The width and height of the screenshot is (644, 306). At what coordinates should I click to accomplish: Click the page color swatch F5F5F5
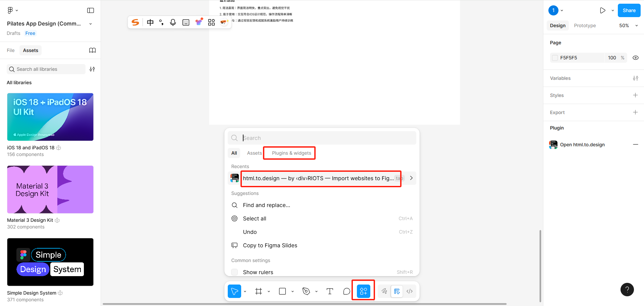555,57
